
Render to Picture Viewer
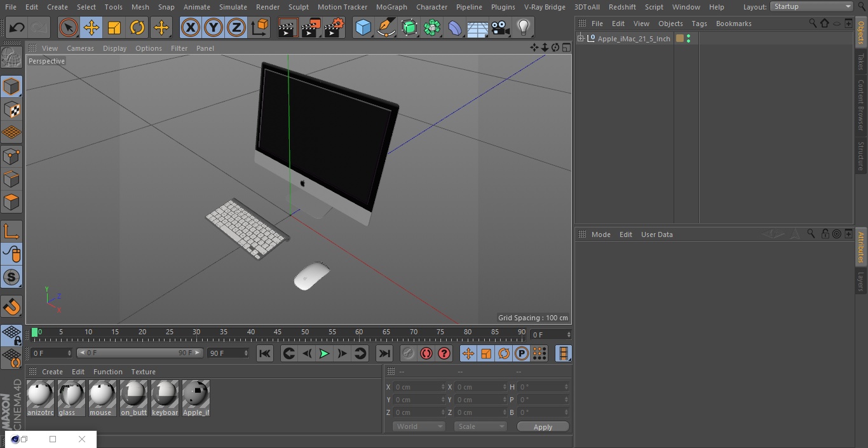tap(311, 27)
